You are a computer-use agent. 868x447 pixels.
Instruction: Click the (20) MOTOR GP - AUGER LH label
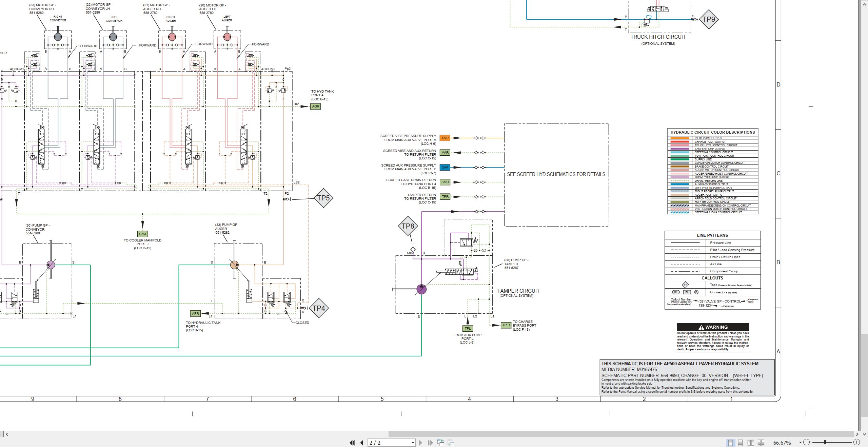(213, 9)
